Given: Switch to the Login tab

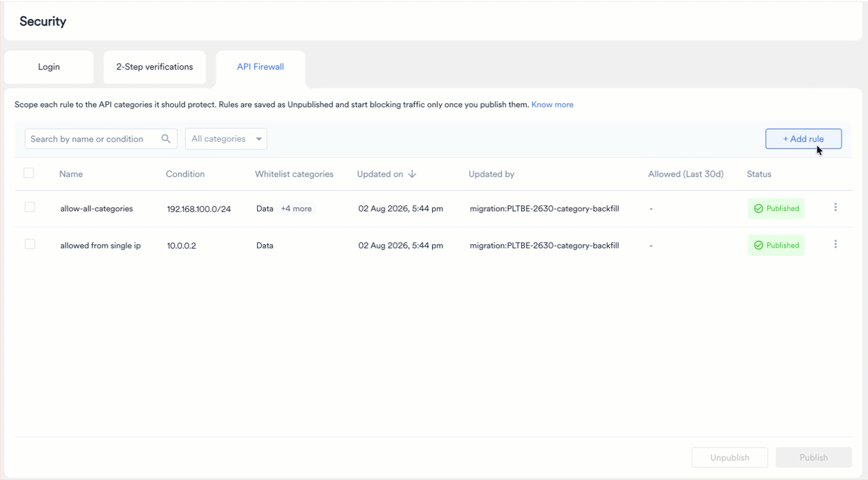Looking at the screenshot, I should [49, 67].
